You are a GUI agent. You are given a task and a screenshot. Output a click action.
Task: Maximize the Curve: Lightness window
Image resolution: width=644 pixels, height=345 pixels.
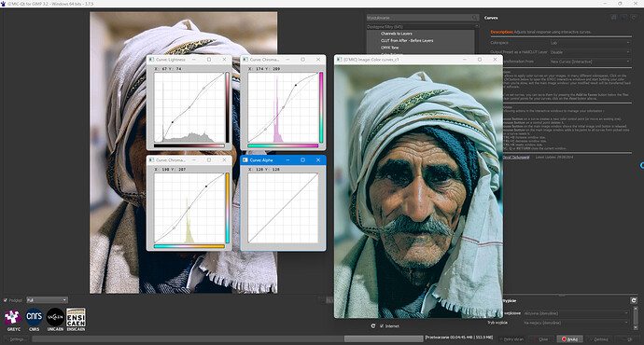(x=209, y=60)
